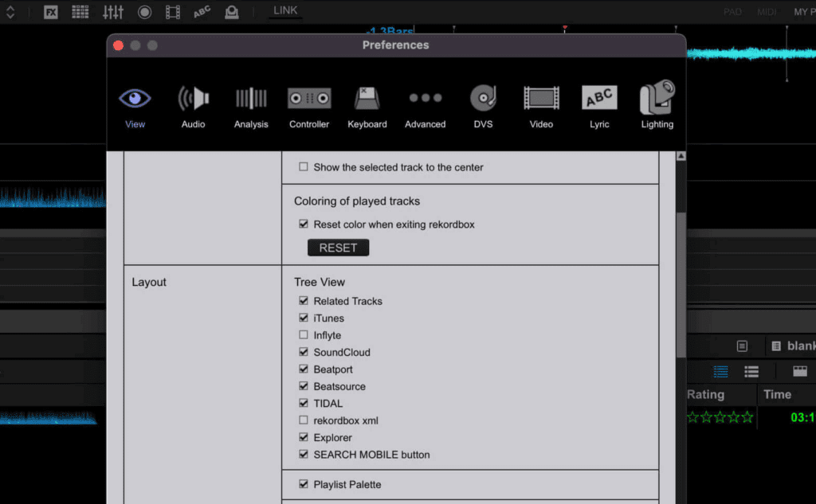Image resolution: width=816 pixels, height=504 pixels.
Task: Uncheck SoundCloud in Tree View
Action: (x=304, y=352)
